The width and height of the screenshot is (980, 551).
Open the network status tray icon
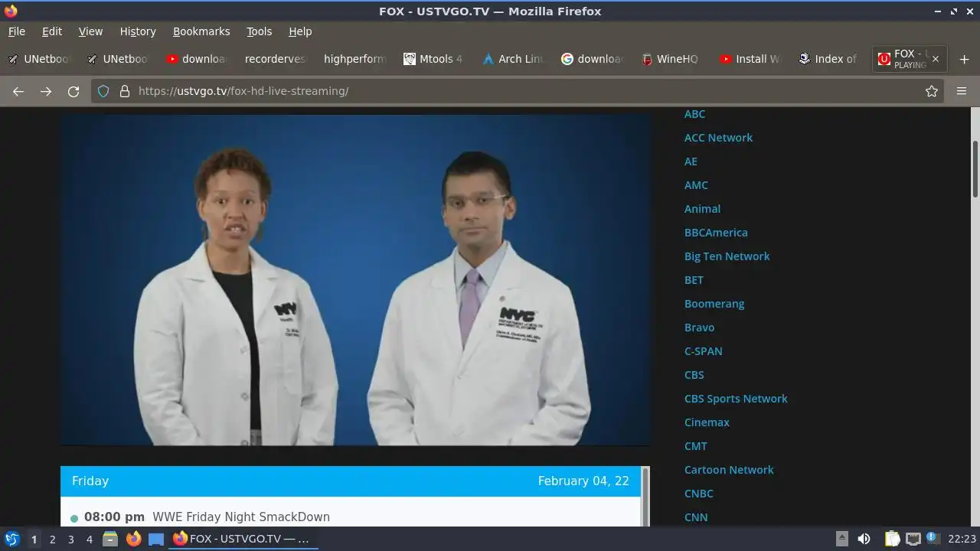click(x=913, y=539)
